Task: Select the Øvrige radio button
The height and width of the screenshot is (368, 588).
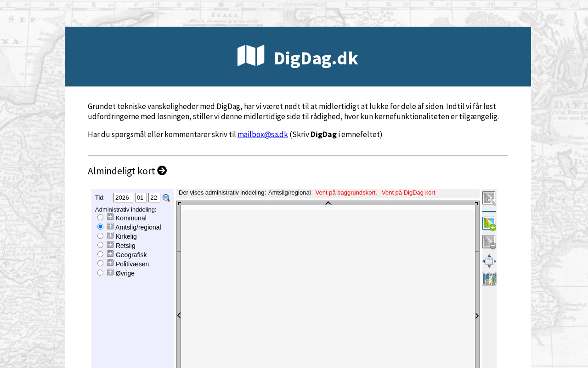Action: click(x=101, y=273)
